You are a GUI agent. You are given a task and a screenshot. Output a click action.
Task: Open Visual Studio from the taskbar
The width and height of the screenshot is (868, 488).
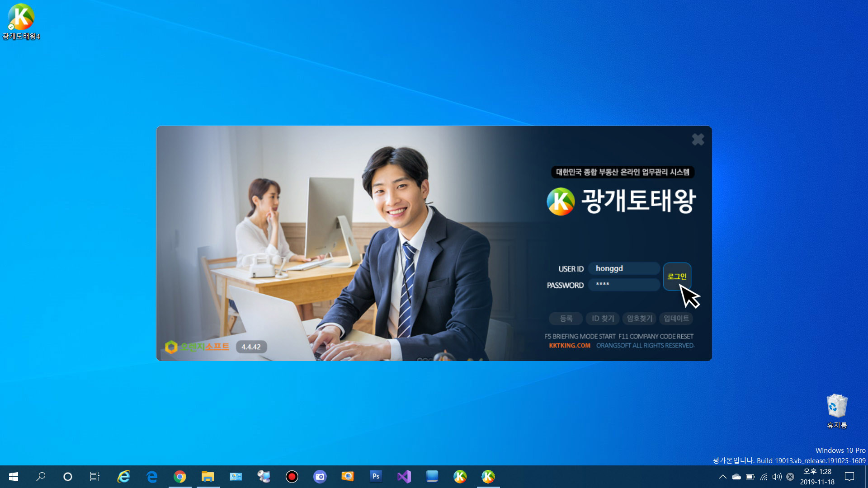pyautogui.click(x=404, y=477)
